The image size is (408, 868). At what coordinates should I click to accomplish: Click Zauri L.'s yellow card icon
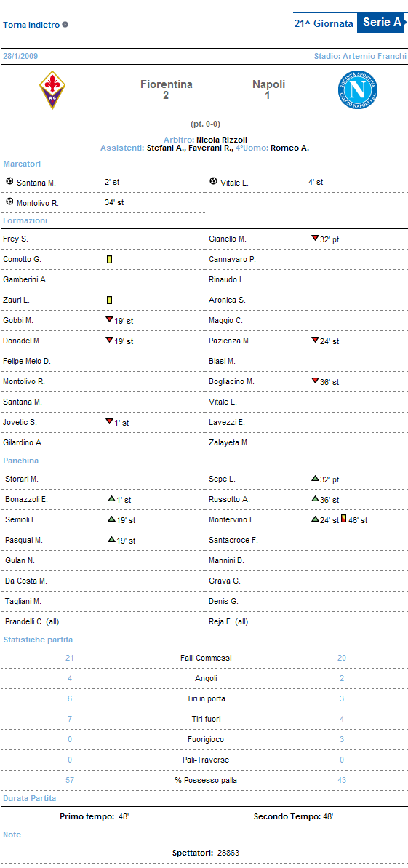pos(110,300)
